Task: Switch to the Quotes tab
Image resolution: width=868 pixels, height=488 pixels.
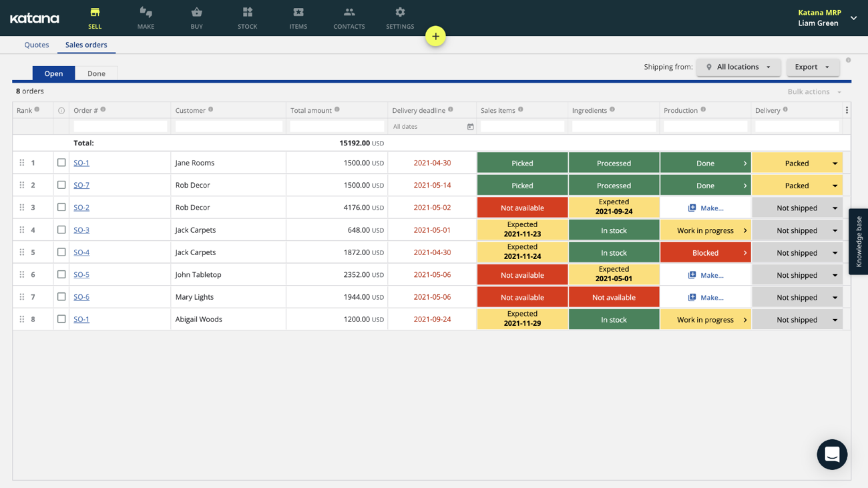Action: point(36,45)
